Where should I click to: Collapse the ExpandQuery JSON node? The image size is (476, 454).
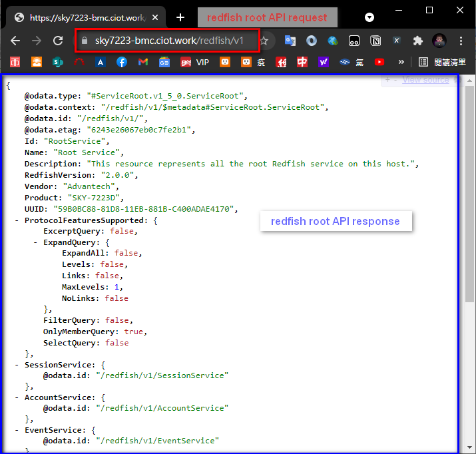35,242
